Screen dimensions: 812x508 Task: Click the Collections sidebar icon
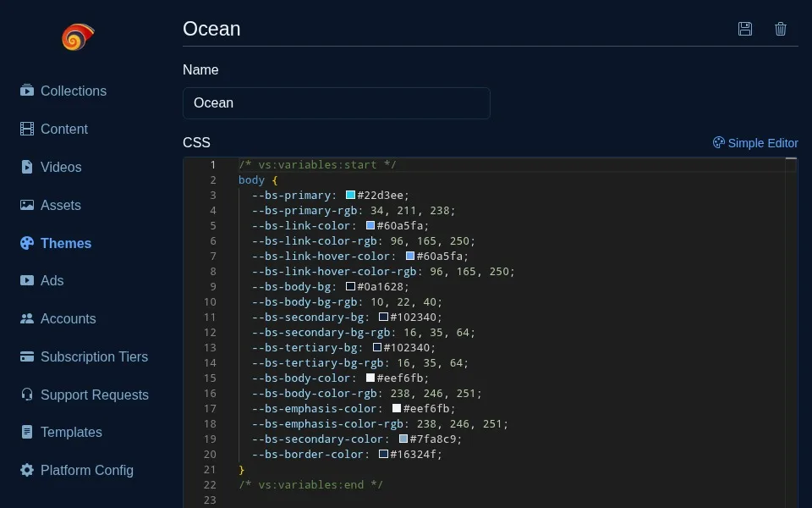point(27,91)
